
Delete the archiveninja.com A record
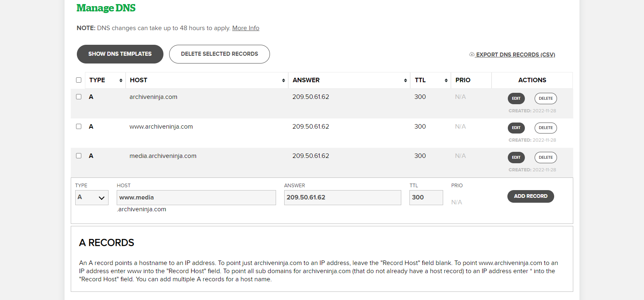tap(546, 99)
